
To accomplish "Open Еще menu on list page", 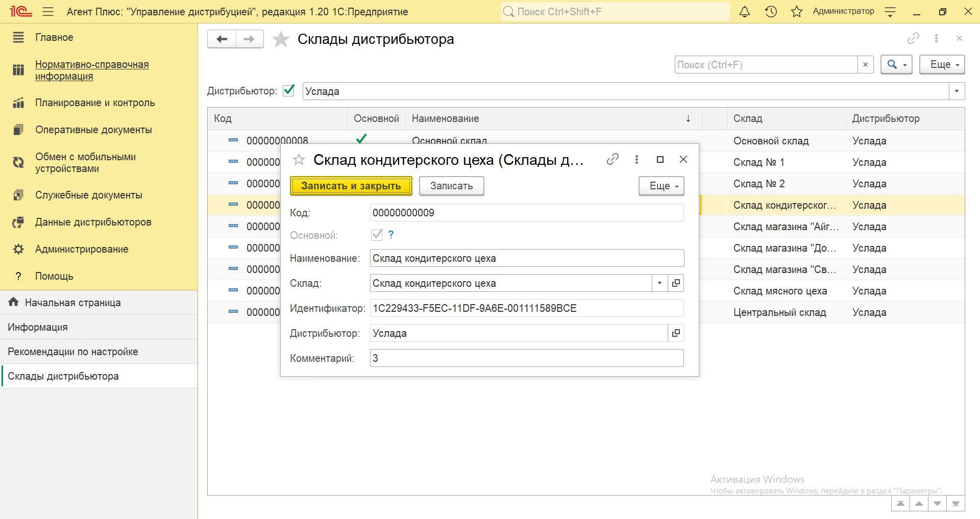I will [x=942, y=65].
